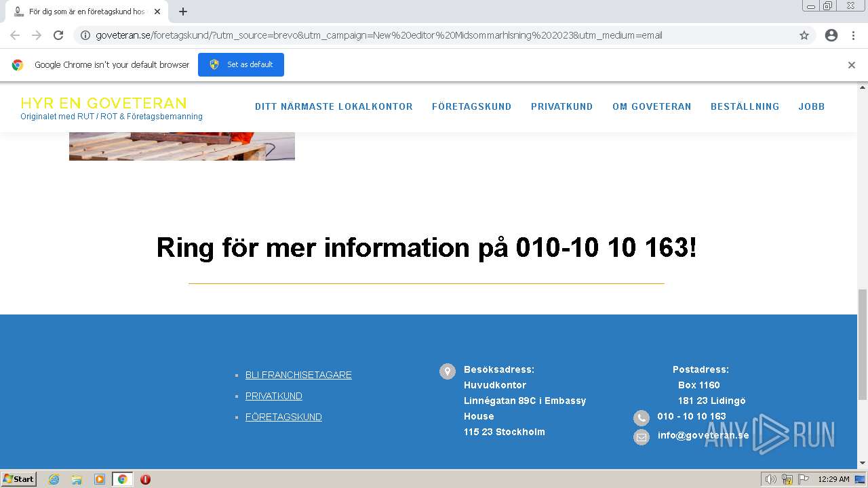868x488 pixels.
Task: Switch to Chrome in the taskbar
Action: [x=122, y=479]
